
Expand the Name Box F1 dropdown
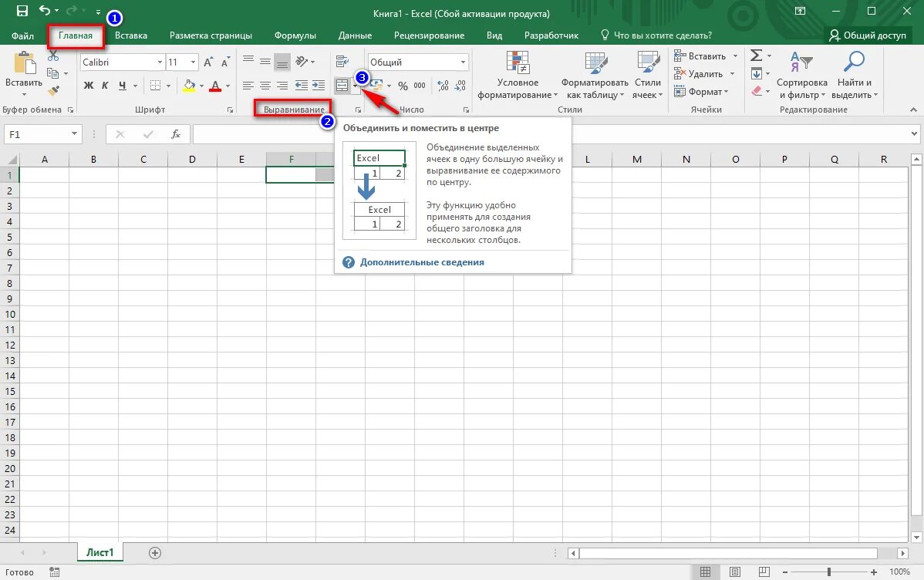tap(74, 133)
